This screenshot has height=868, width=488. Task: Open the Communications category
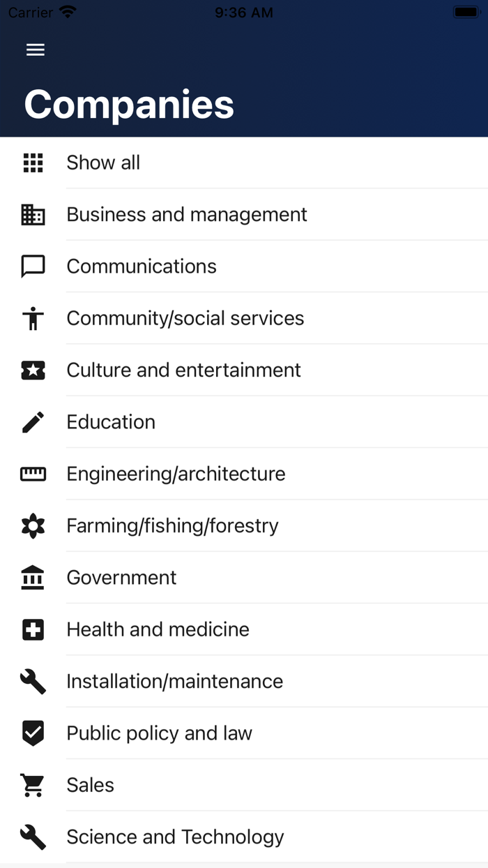(142, 267)
